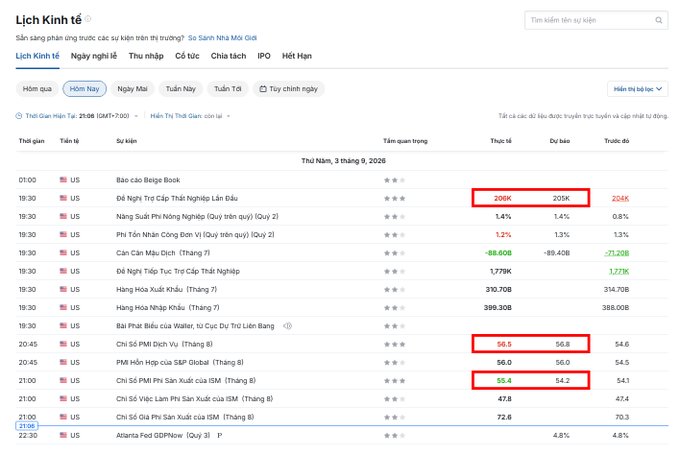680x455 pixels.
Task: Select the Hôm qua date filter
Action: [x=37, y=89]
